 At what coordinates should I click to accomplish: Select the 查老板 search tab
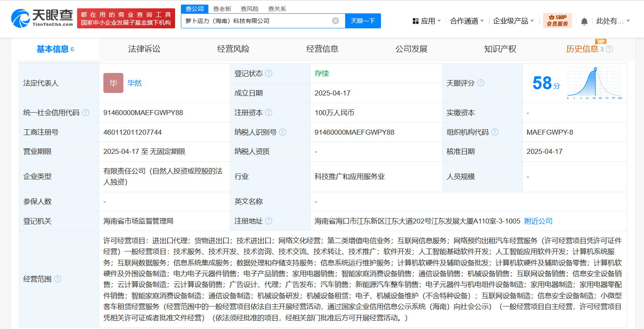(x=222, y=9)
